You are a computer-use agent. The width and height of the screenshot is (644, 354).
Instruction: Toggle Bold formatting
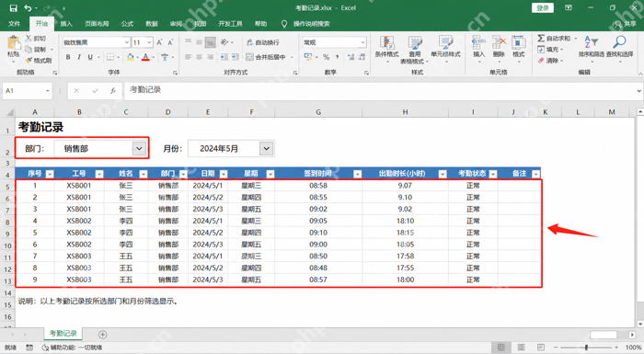68,57
